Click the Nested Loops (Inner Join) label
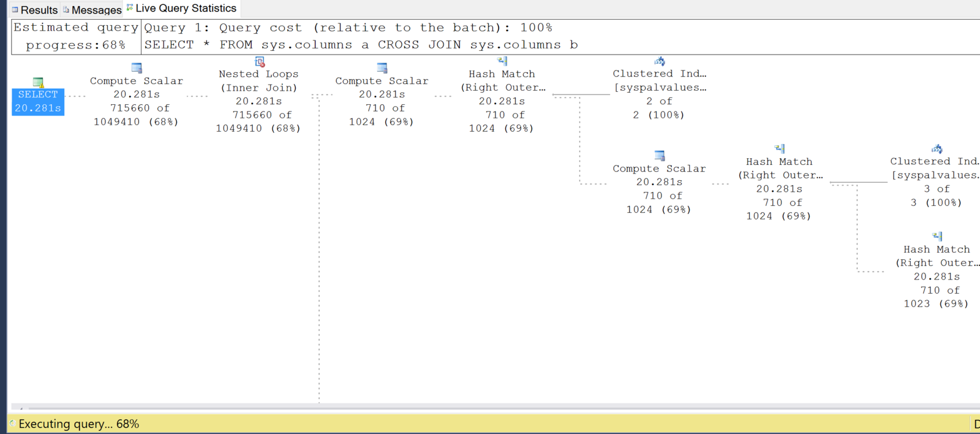The height and width of the screenshot is (434, 980). [x=259, y=81]
